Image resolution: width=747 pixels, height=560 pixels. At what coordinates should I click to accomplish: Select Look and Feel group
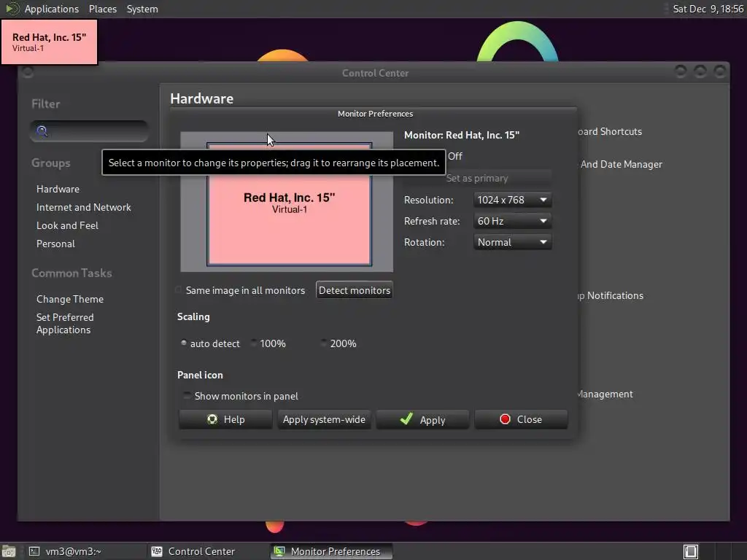67,225
